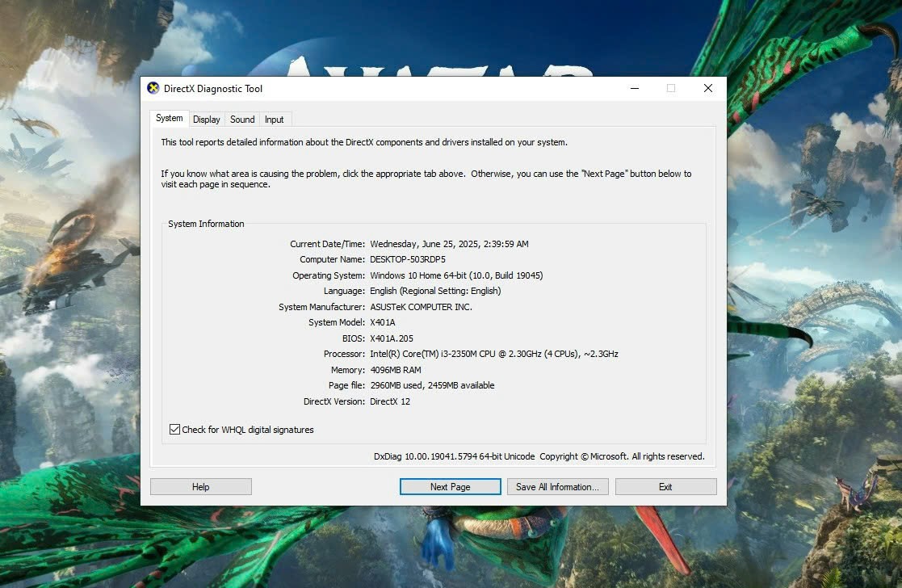Image resolution: width=902 pixels, height=588 pixels.
Task: Click the Language value English
Action: (x=435, y=291)
